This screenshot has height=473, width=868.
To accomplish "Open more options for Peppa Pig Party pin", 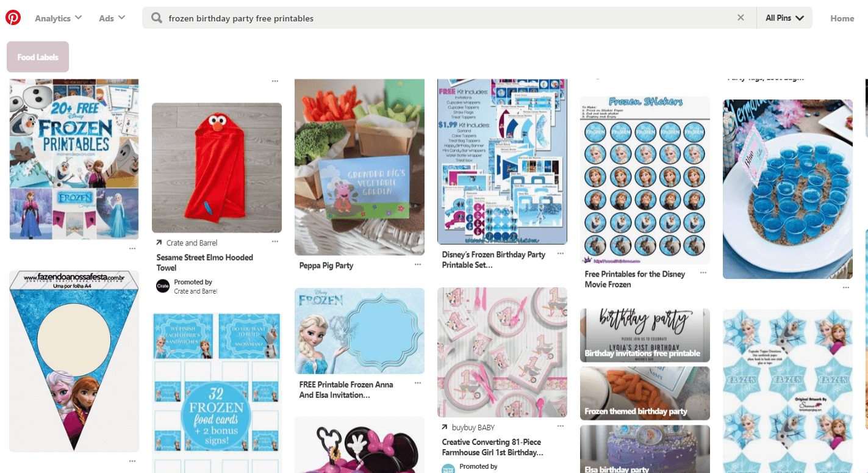I will pyautogui.click(x=418, y=264).
